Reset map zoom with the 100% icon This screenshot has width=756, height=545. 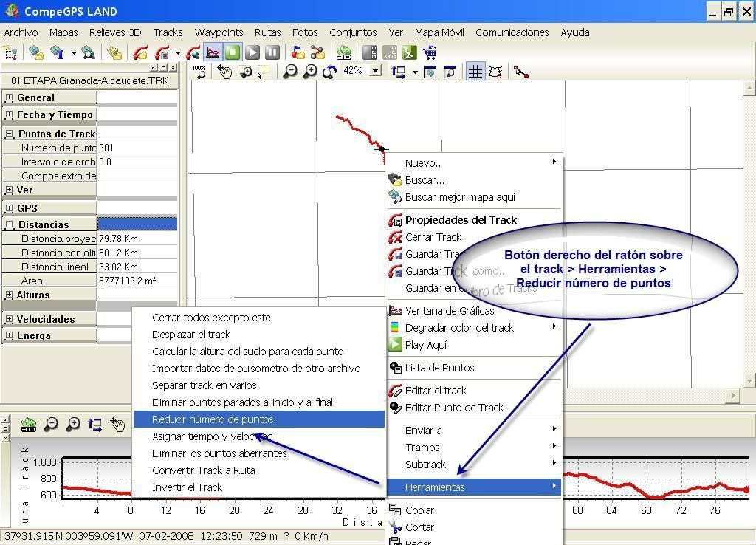[199, 72]
